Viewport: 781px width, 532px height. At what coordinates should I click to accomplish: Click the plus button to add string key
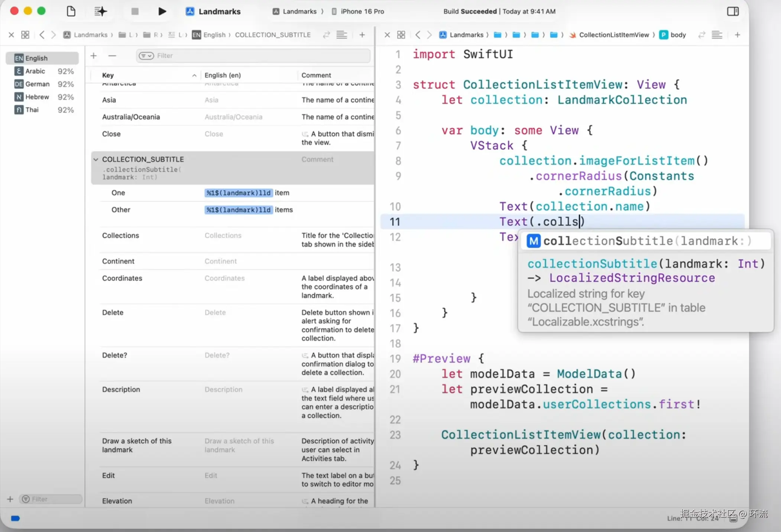94,56
